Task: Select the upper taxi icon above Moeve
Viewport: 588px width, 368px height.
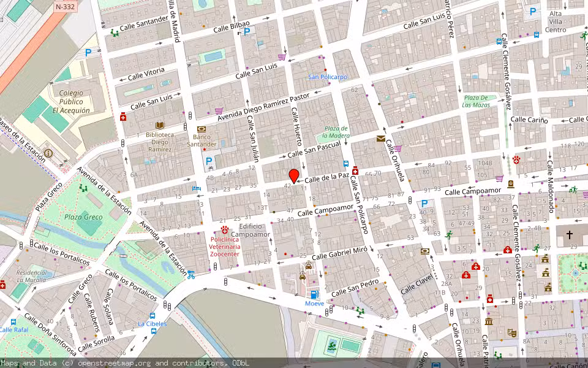Action: (308, 266)
